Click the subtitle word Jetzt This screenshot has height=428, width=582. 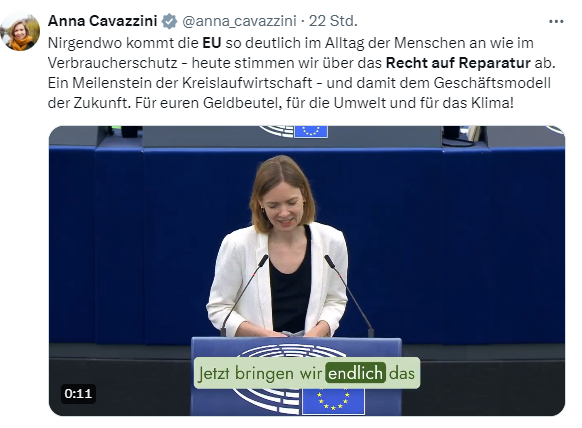[213, 373]
